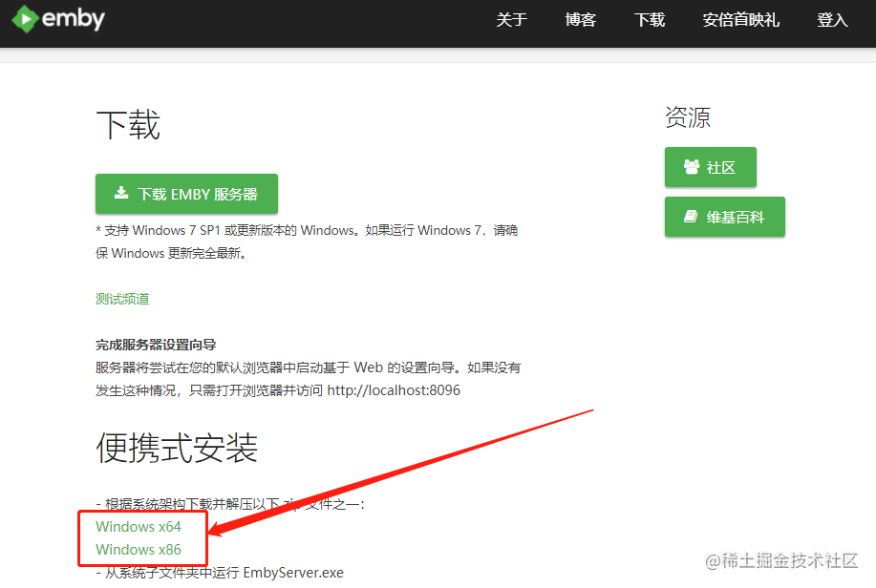This screenshot has width=876, height=588.
Task: Click the people icon on the 社区 button
Action: (691, 167)
